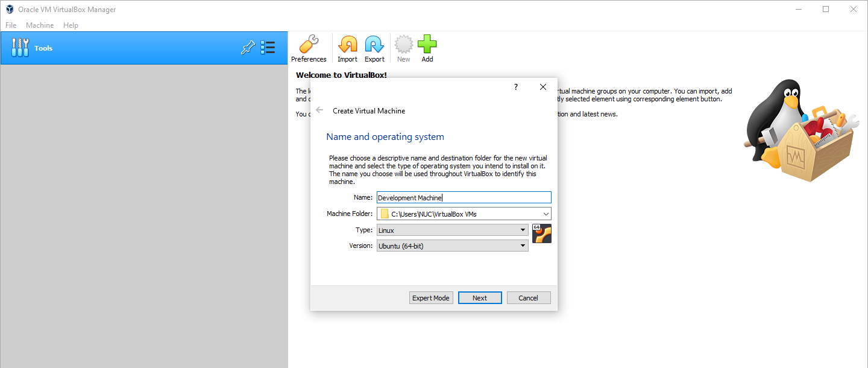This screenshot has width=868, height=368.
Task: Click the Welcome to VirtualBox! heading
Action: (341, 75)
